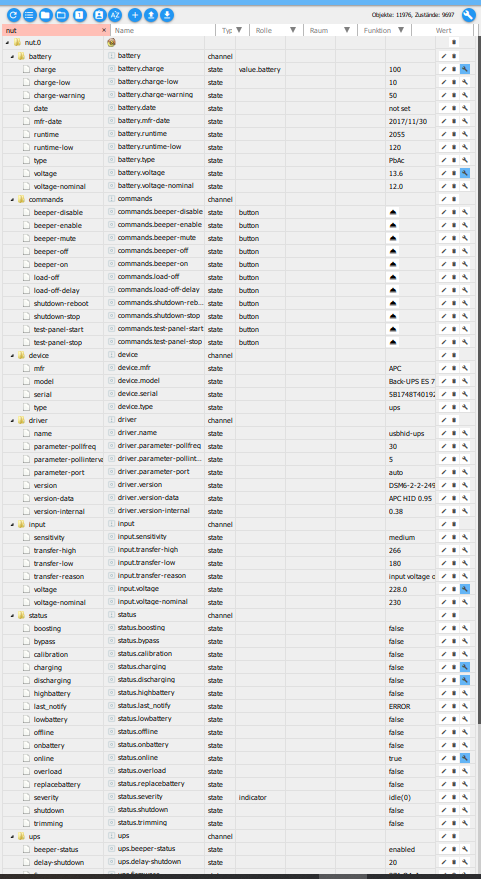Clear the nut filter with X

(104, 30)
